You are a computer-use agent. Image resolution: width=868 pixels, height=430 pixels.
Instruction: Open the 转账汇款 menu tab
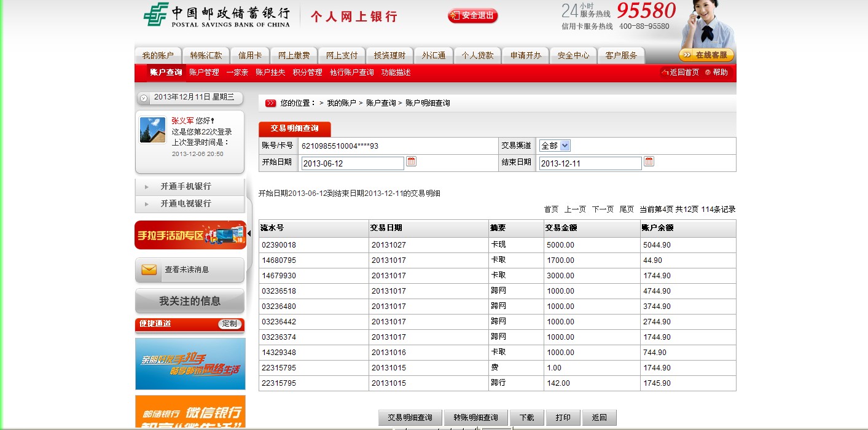coord(206,55)
